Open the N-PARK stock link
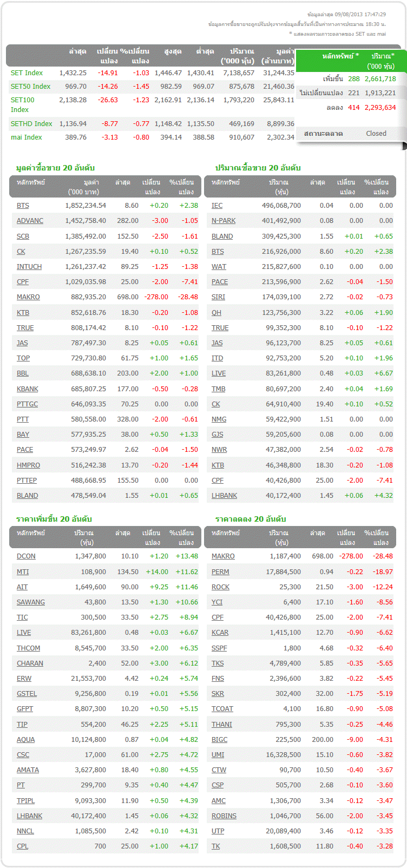Screen dimensions: 407x868 click(x=224, y=221)
